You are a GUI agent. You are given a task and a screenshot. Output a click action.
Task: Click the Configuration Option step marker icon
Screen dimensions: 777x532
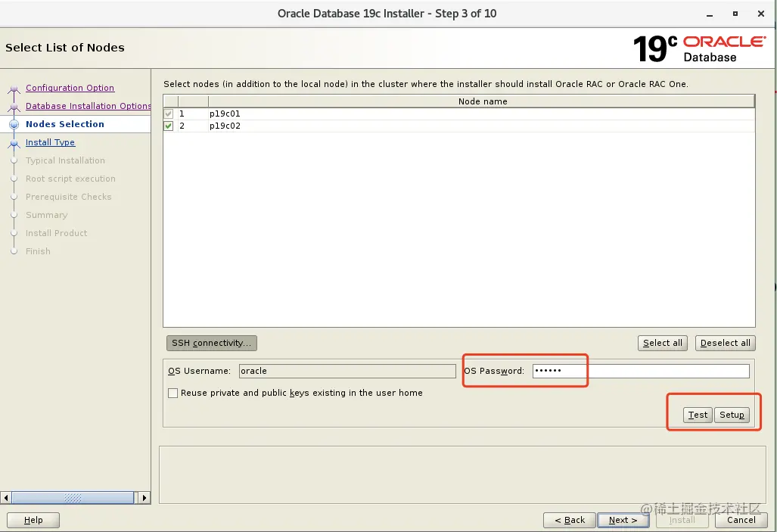[14, 89]
